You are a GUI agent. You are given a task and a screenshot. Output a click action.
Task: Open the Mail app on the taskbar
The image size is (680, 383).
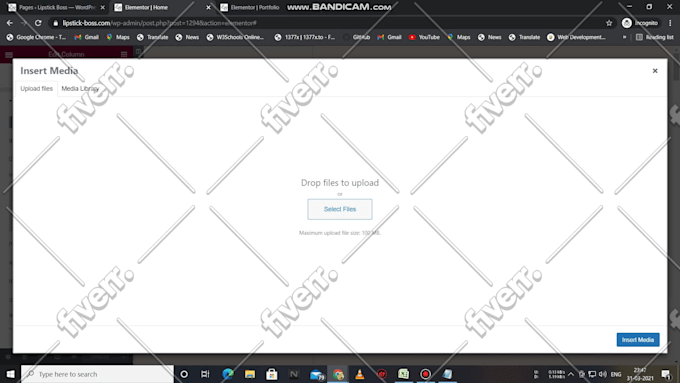point(317,374)
